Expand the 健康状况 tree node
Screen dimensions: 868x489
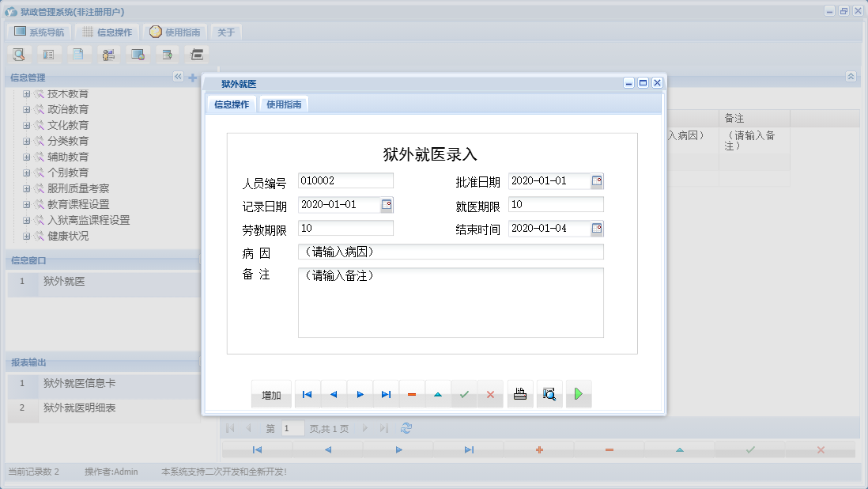26,236
